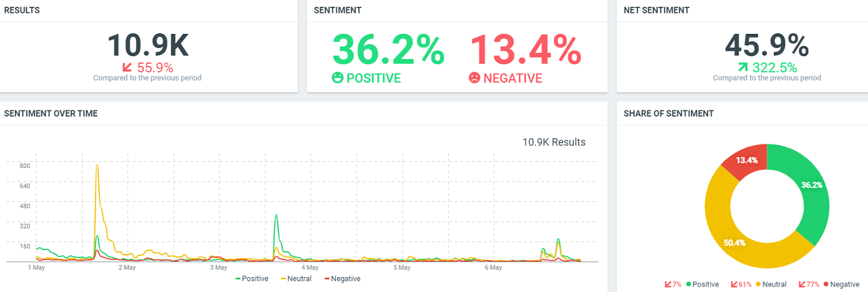Click the large 36.2% positive sentiment value
The width and height of the screenshot is (868, 292).
click(389, 49)
